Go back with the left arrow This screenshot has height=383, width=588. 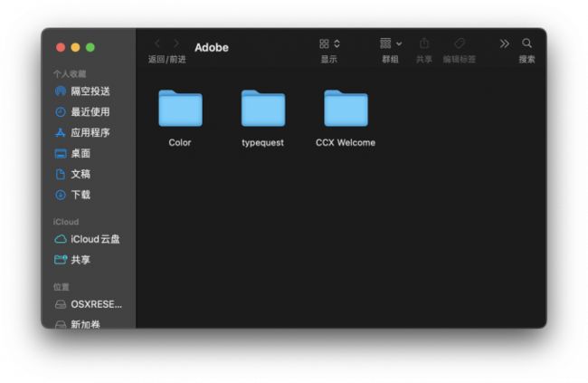(x=157, y=43)
